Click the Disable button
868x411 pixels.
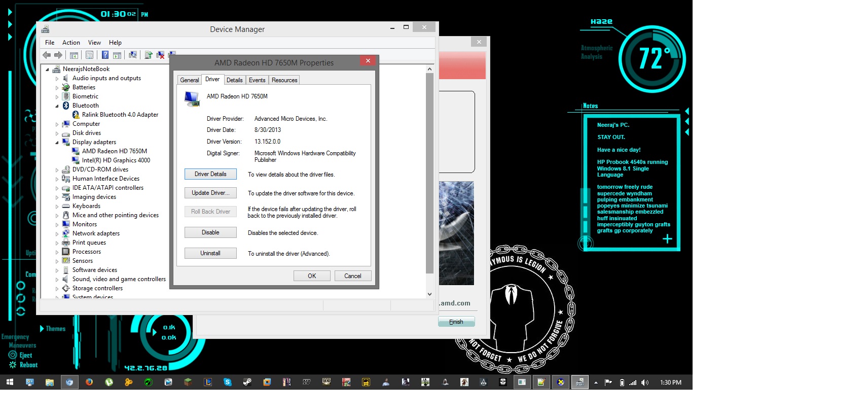coord(210,232)
